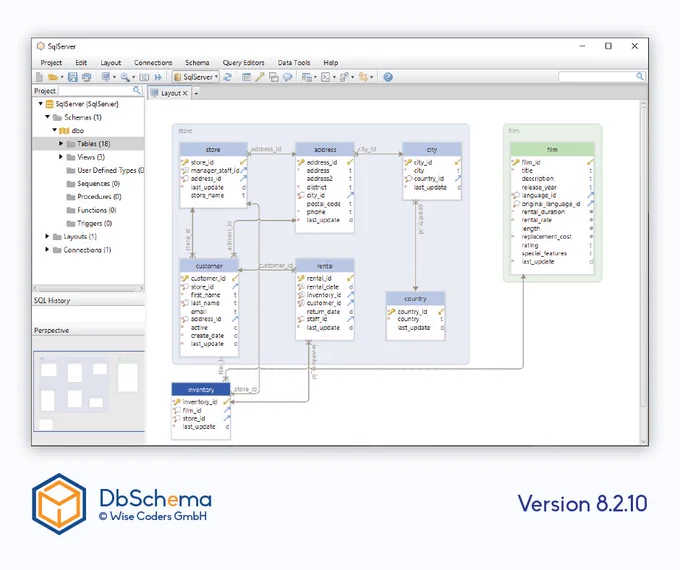Expand the Tables (18) node
The width and height of the screenshot is (680, 570).
[x=61, y=144]
